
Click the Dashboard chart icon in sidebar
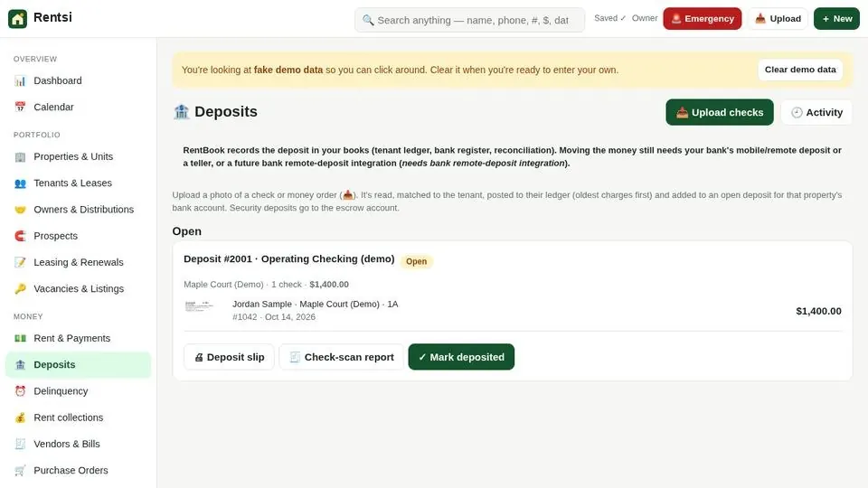pos(20,80)
